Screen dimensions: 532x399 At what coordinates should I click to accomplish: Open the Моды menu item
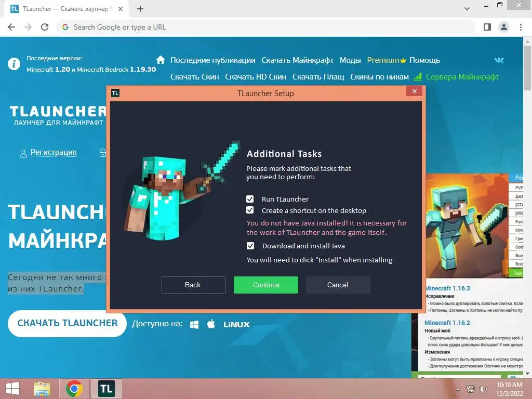pos(350,60)
